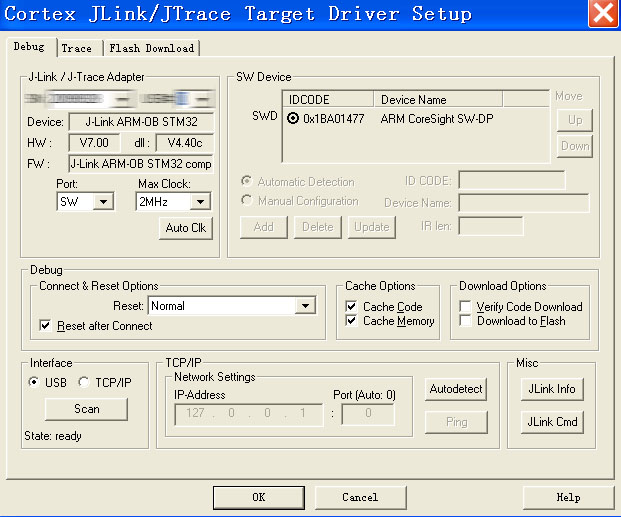Toggle Reset after Connect checkbox

coord(45,326)
